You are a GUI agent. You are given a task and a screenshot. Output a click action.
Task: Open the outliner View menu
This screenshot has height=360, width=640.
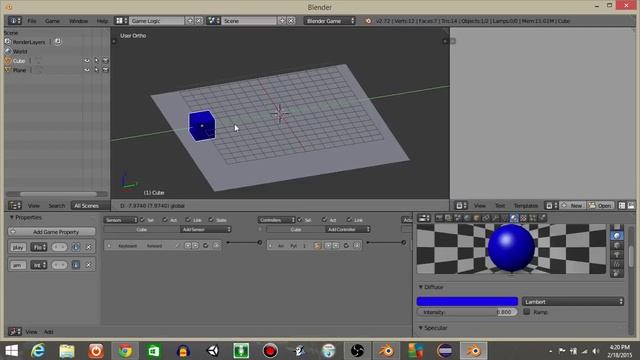pos(33,206)
